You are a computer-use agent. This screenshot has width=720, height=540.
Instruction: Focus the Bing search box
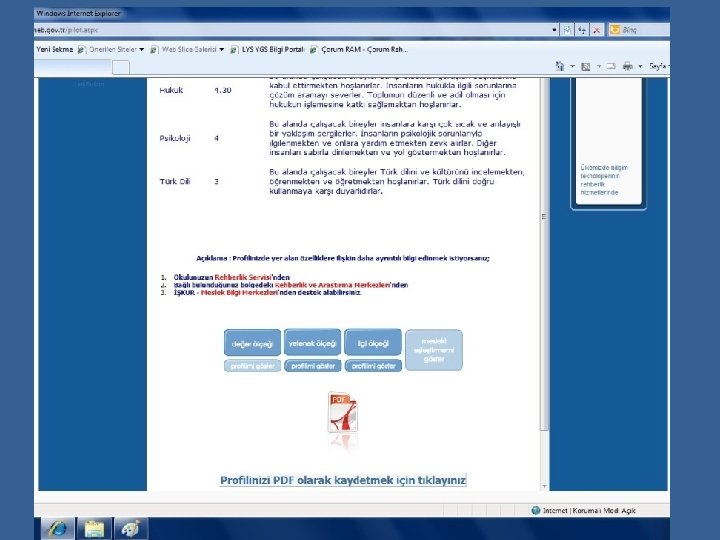point(645,30)
